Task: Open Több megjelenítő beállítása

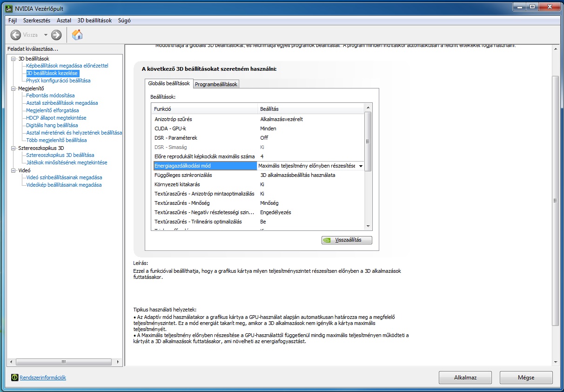Action: point(56,140)
